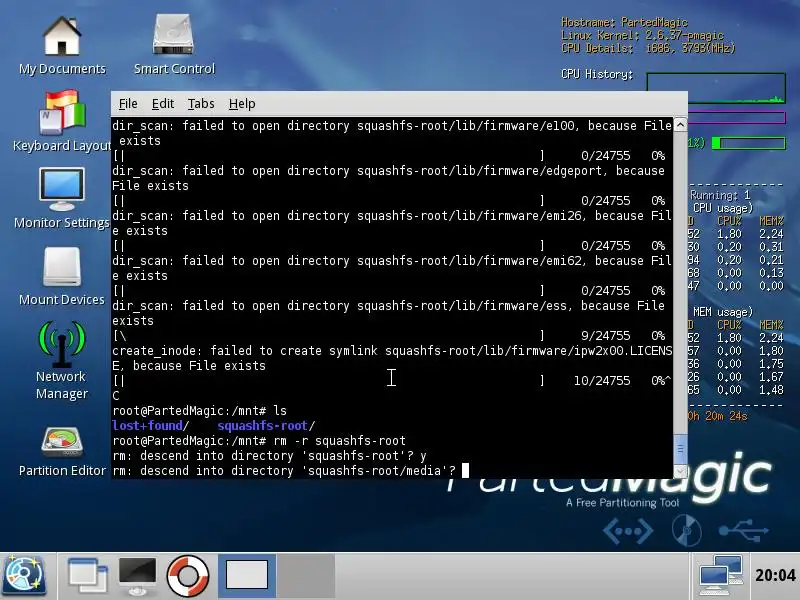Click the terminal scrollbar down arrow

[x=680, y=471]
